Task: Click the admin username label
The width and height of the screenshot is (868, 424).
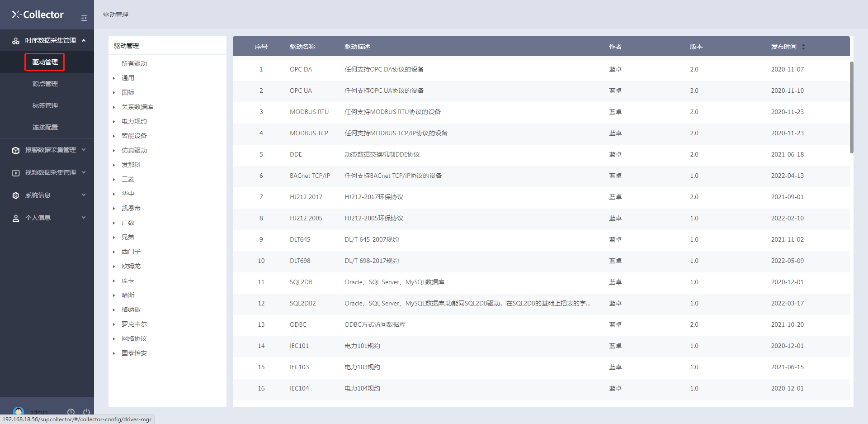Action: (x=39, y=412)
